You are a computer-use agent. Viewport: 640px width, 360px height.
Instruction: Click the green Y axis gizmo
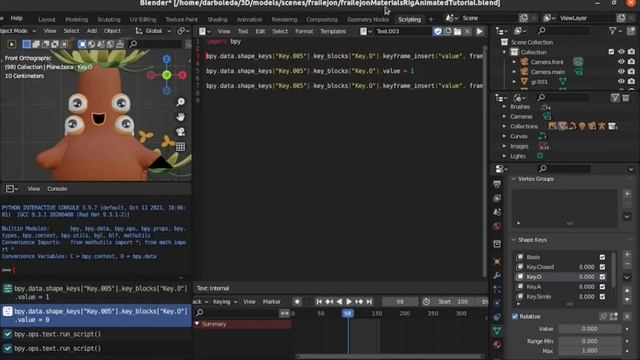(x=167, y=75)
